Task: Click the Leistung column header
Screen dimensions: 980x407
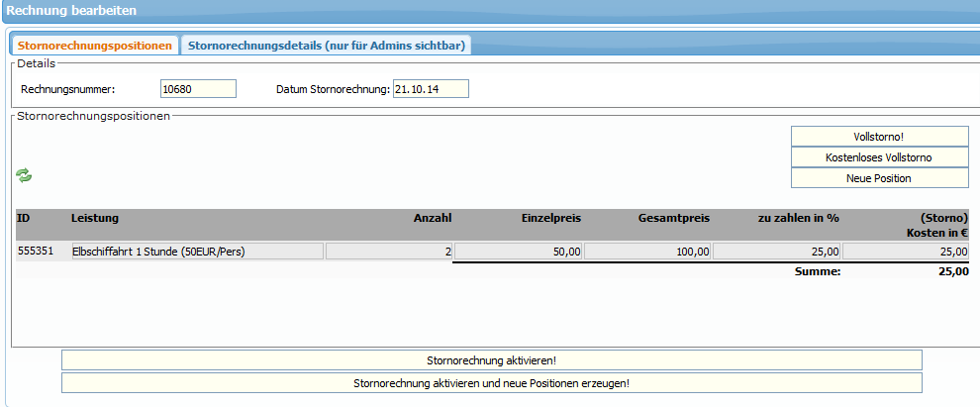Action: (x=95, y=217)
